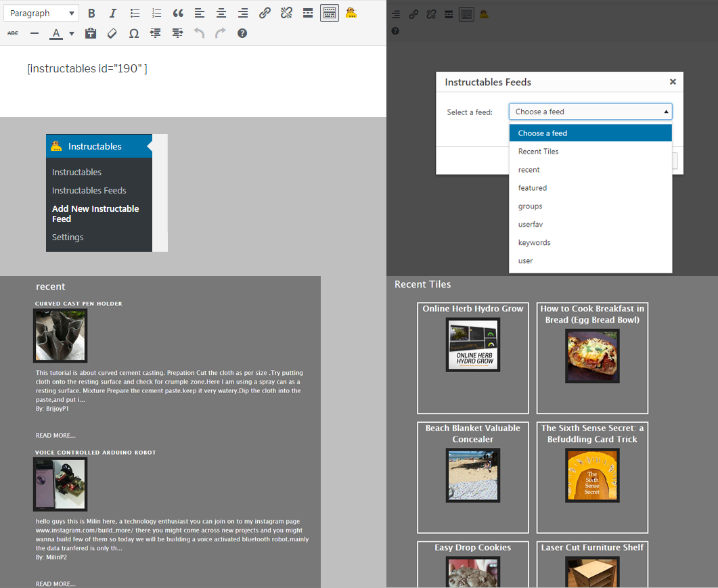Click the instructables shortcode text in editor

[x=87, y=69]
